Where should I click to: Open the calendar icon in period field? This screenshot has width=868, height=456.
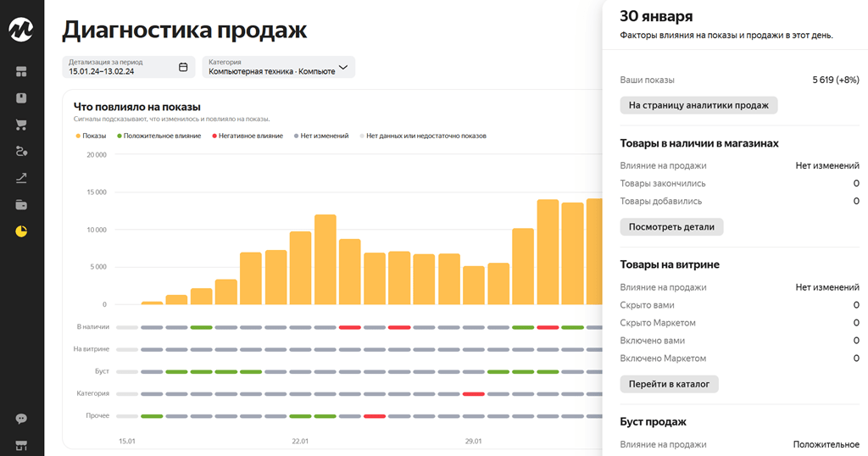click(183, 67)
